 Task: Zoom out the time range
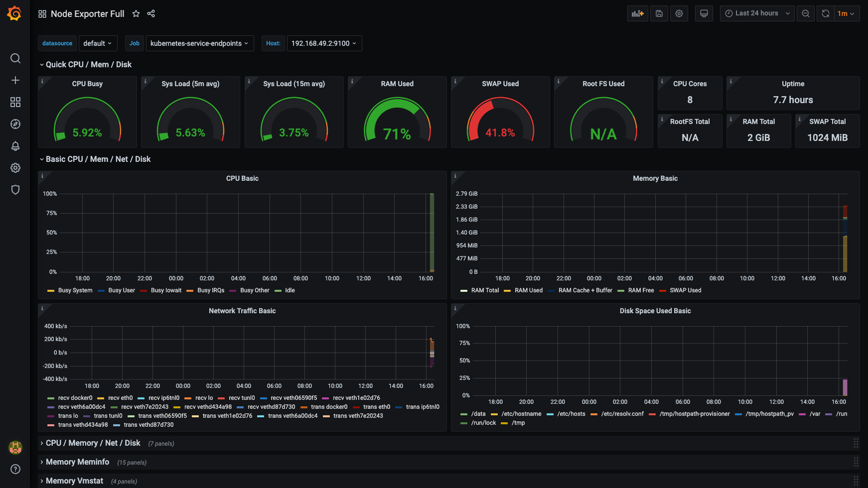pos(806,13)
